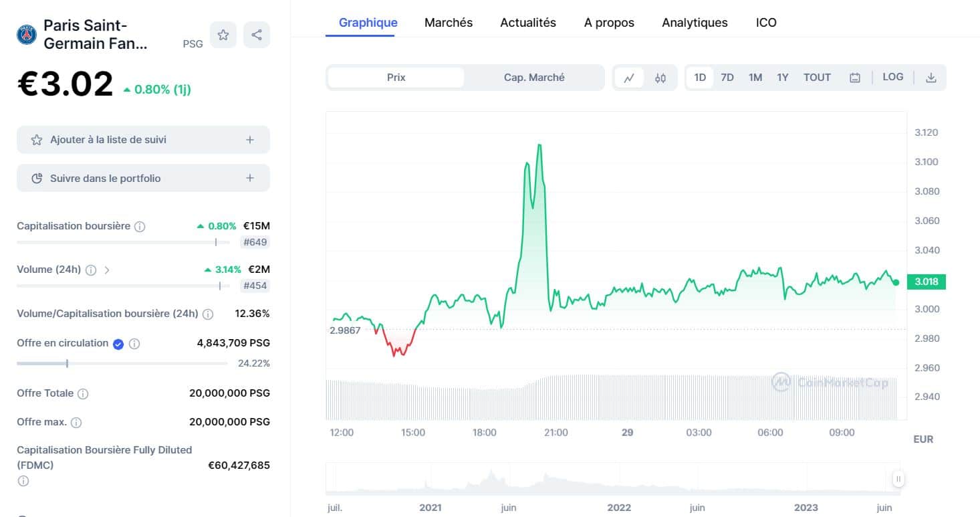This screenshot has width=980, height=517.
Task: Click the €3.02 price heading
Action: pyautogui.click(x=65, y=84)
